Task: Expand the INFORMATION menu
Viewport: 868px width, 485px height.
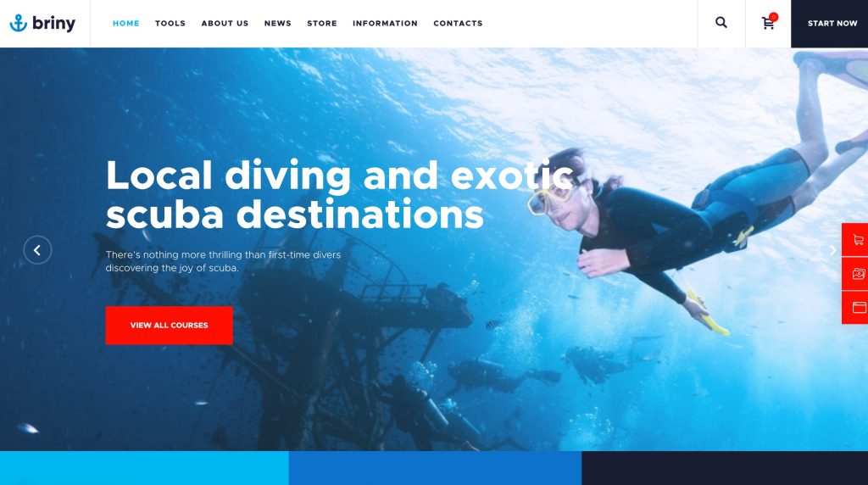Action: click(385, 23)
